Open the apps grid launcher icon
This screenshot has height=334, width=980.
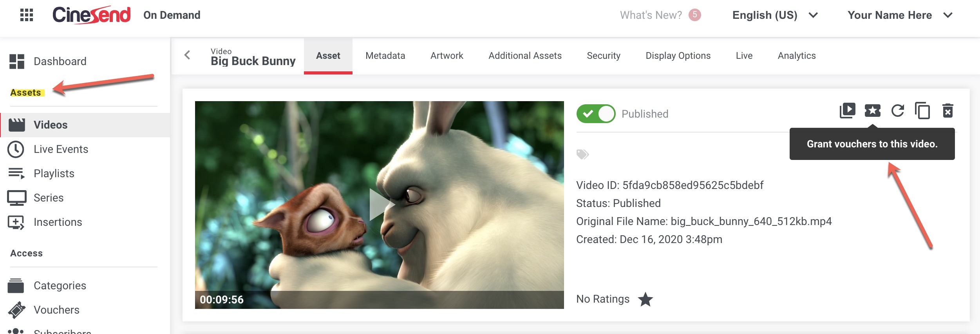click(x=27, y=15)
